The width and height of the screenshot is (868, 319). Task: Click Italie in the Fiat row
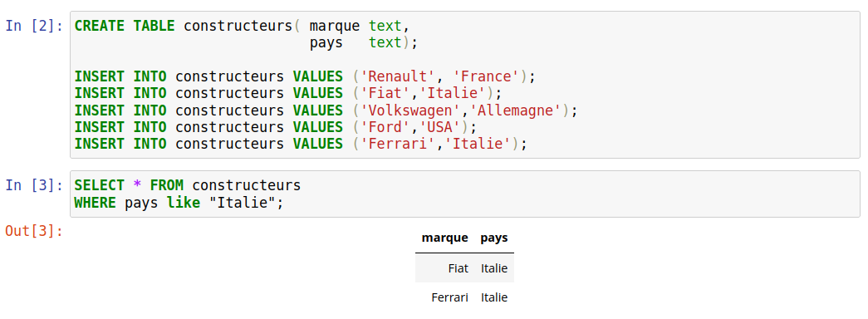click(493, 268)
